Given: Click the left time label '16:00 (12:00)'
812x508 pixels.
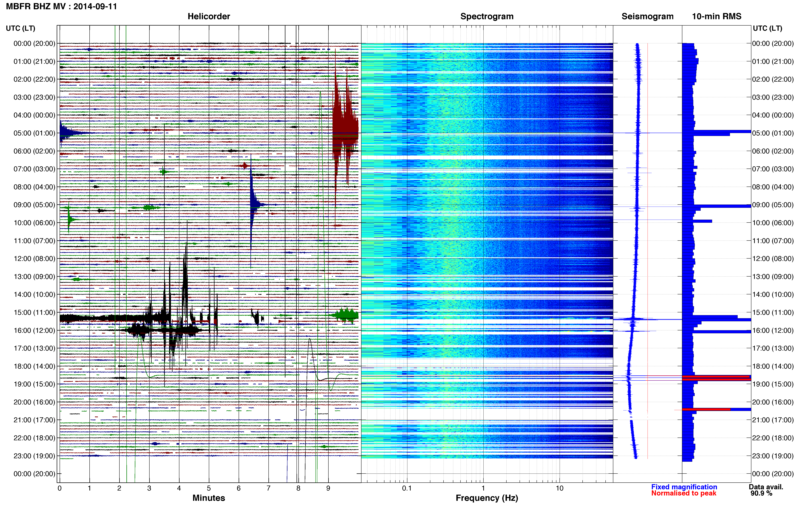Looking at the screenshot, I should 34,330.
